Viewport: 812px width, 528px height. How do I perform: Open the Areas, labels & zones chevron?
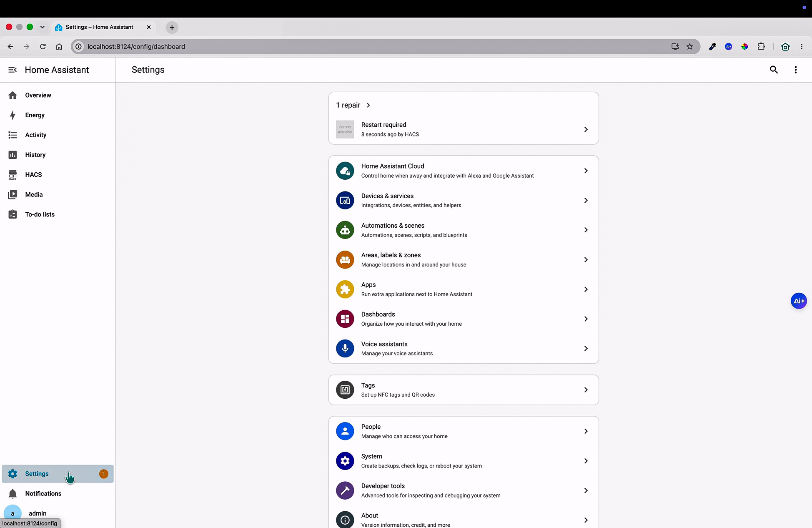coord(586,260)
